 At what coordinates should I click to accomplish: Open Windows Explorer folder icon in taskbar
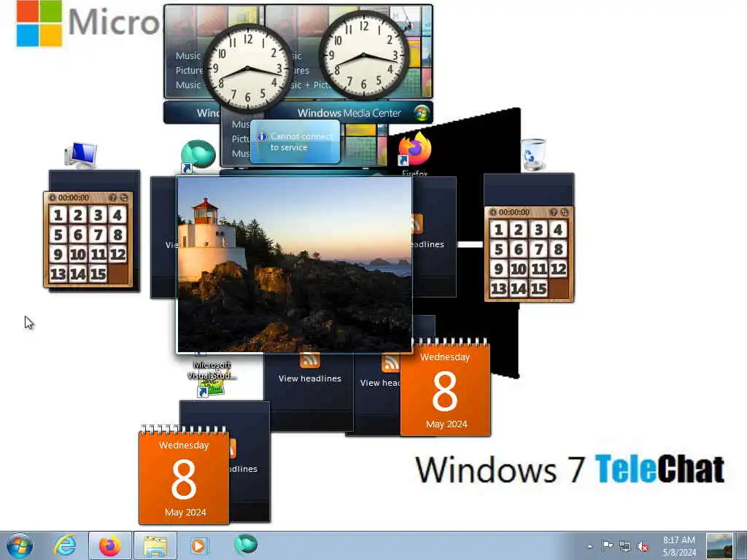click(x=155, y=545)
